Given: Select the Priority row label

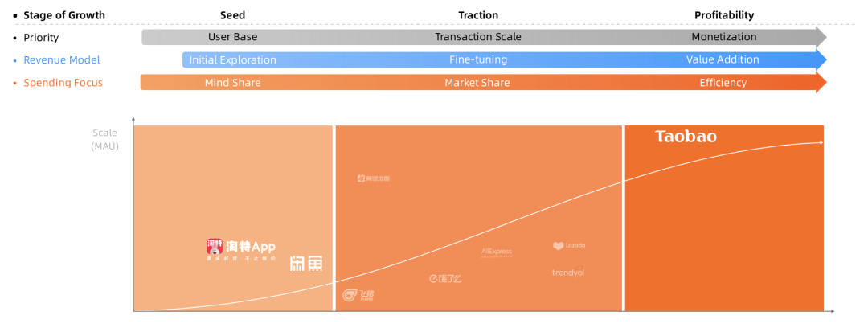Looking at the screenshot, I should coord(41,37).
